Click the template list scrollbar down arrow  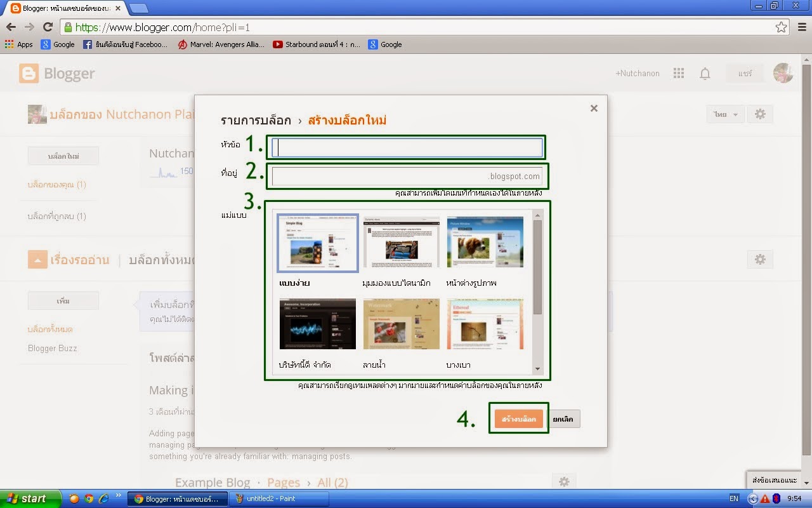pos(538,369)
